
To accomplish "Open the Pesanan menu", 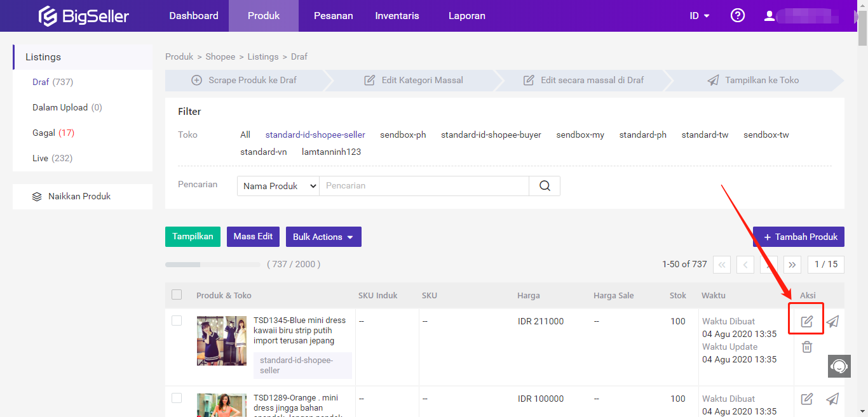I will point(333,16).
